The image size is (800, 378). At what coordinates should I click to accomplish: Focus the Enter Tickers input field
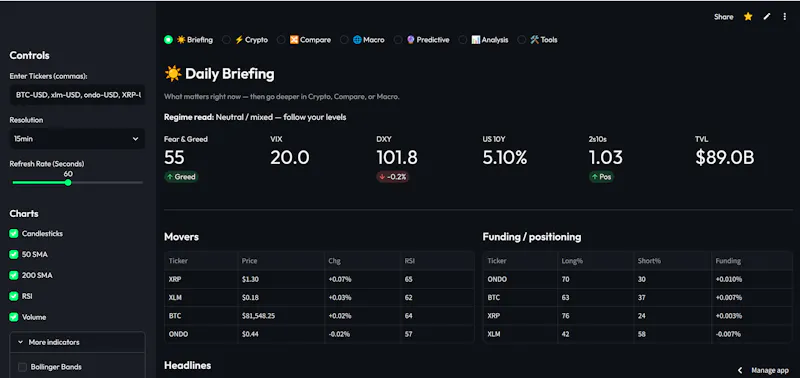tap(77, 95)
